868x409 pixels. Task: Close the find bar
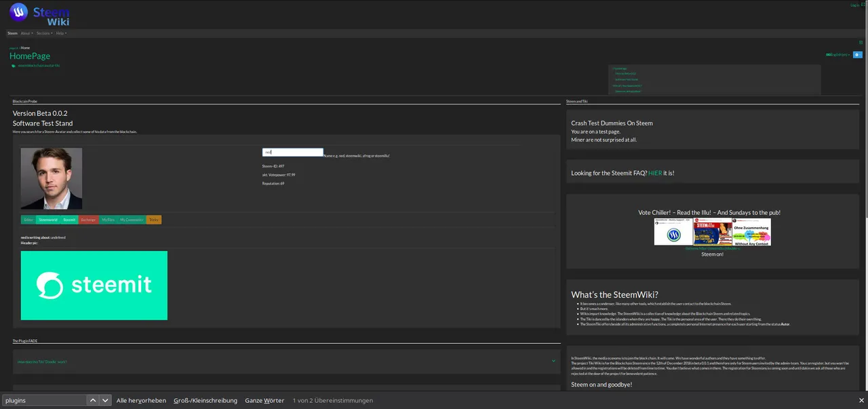tap(862, 400)
